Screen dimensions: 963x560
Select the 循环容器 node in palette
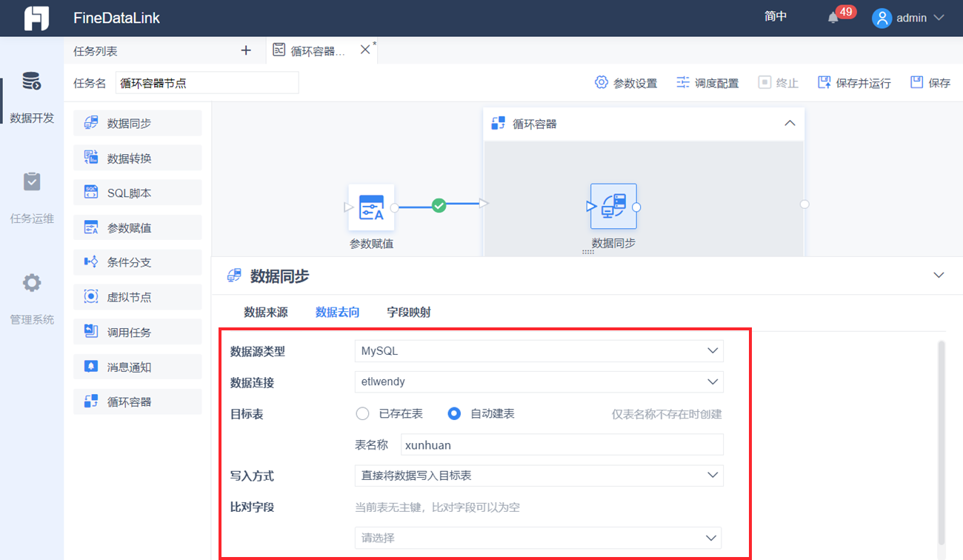(x=138, y=401)
